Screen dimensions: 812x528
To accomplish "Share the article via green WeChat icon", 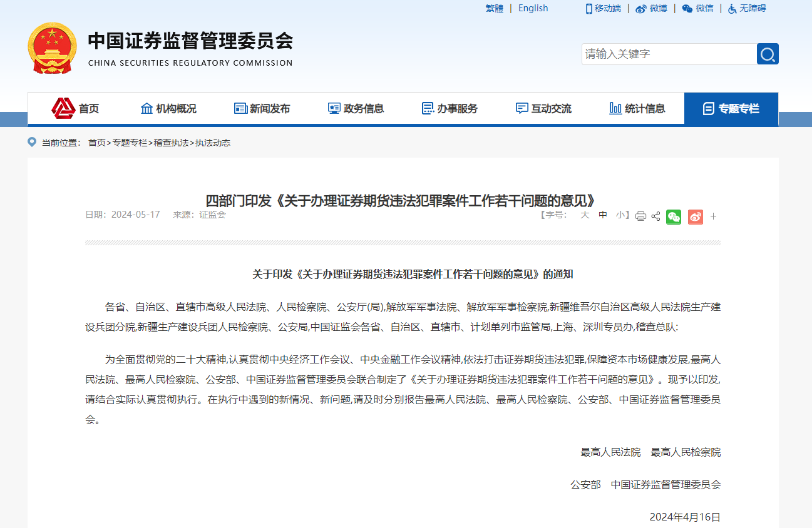I will pos(674,216).
